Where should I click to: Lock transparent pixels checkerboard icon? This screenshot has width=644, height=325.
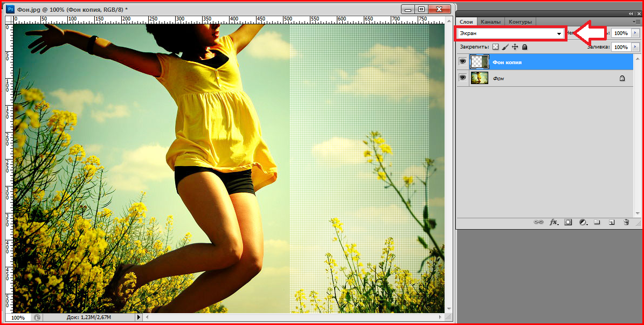pos(496,47)
